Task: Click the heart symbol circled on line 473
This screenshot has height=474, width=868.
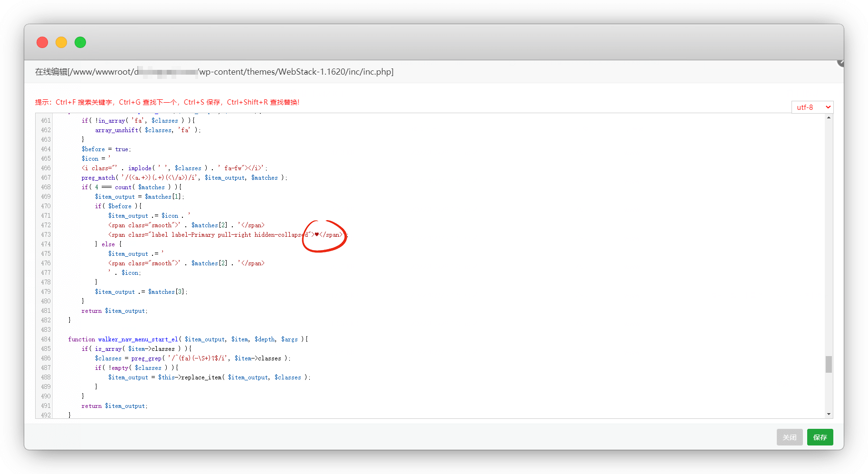Action: [317, 234]
